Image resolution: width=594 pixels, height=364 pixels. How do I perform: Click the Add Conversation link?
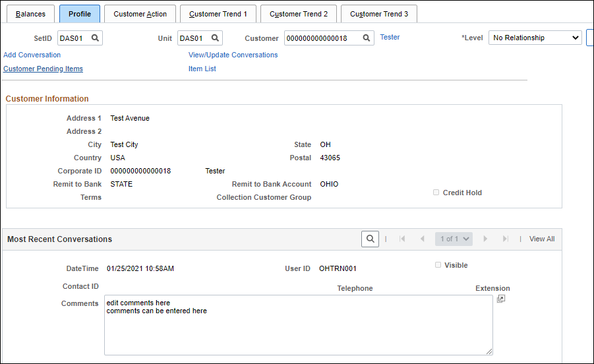(x=32, y=55)
